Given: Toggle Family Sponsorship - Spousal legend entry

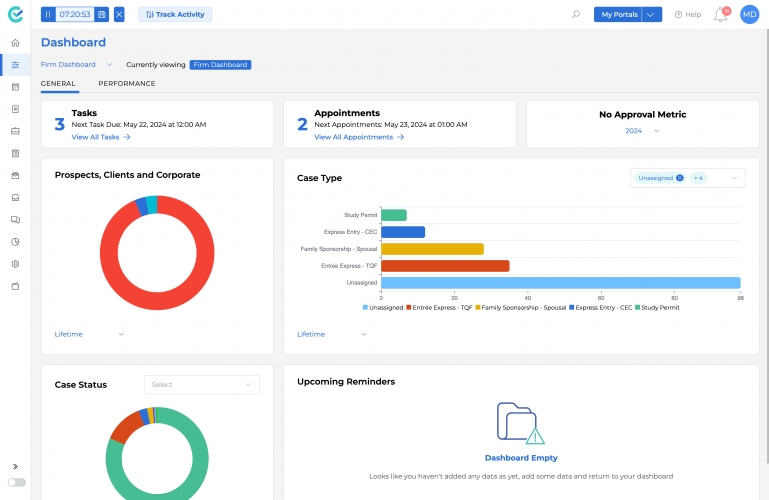Looking at the screenshot, I should pos(520,307).
